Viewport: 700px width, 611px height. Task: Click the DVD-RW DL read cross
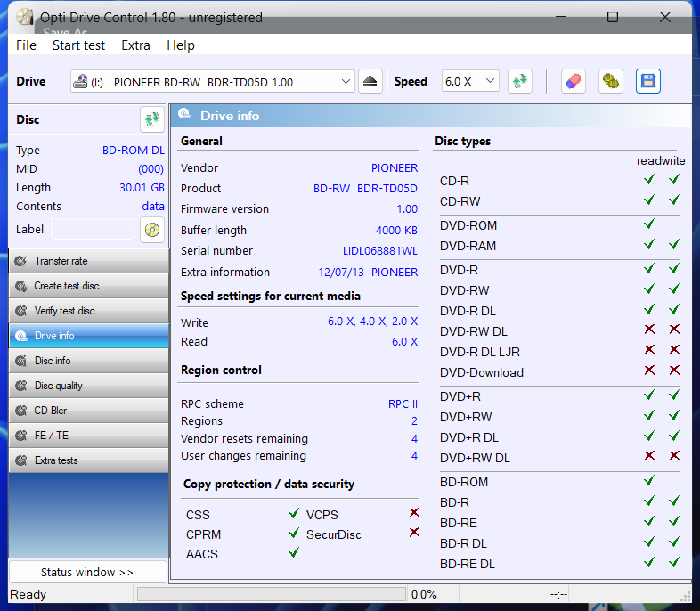click(x=649, y=330)
